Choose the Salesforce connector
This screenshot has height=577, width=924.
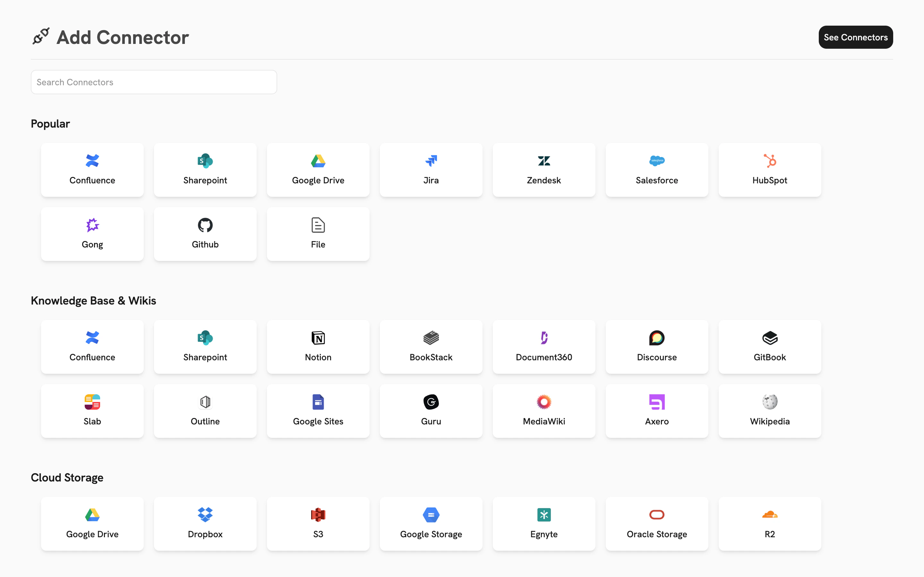point(657,170)
